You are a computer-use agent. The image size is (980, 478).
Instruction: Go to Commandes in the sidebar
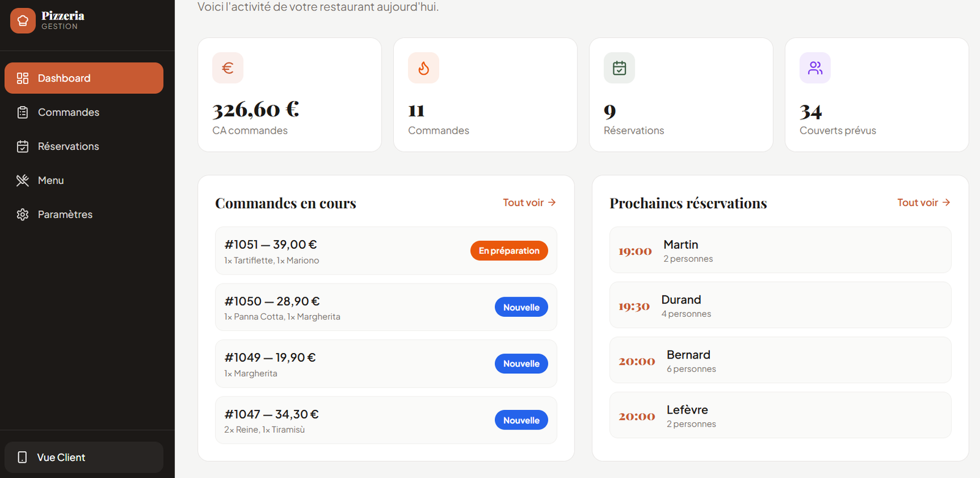[x=84, y=112]
